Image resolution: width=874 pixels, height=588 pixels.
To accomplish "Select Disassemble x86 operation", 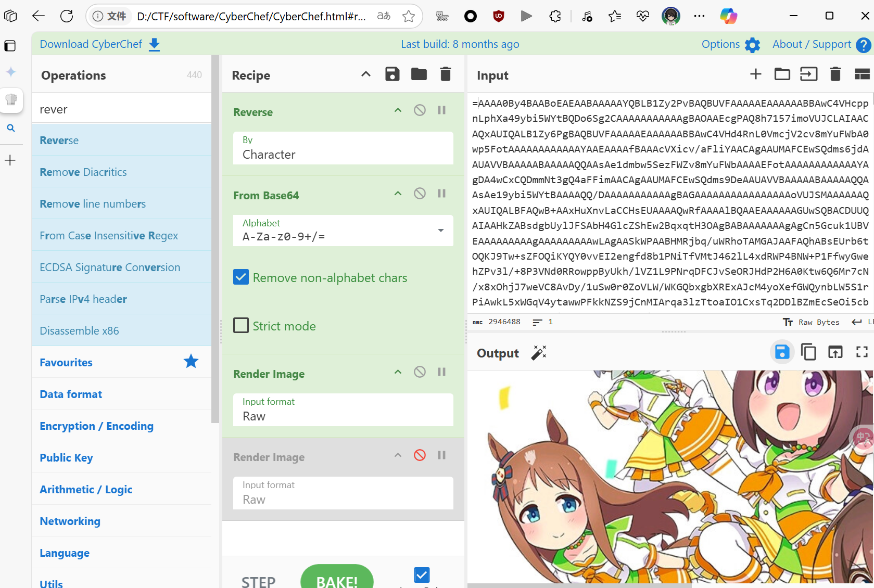I will [121, 330].
